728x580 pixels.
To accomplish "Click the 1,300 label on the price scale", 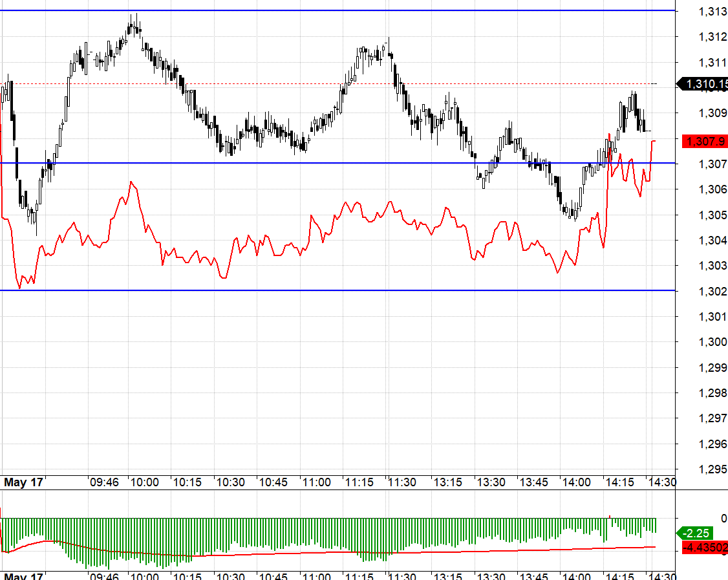I will tap(712, 342).
